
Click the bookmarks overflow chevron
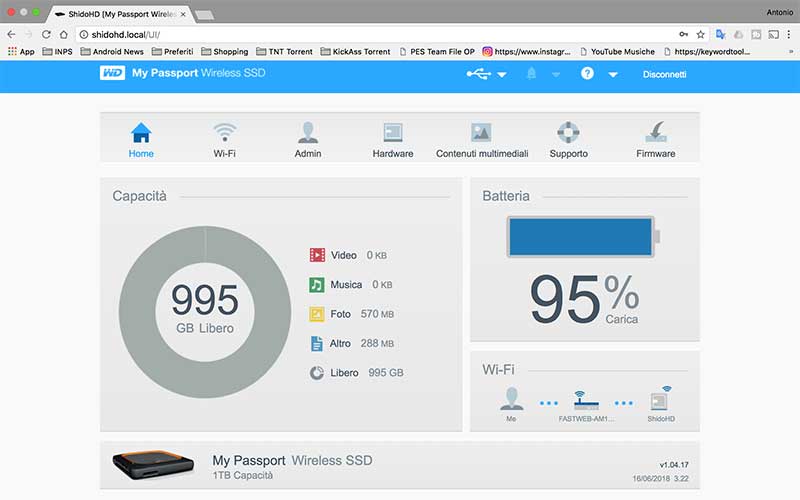coord(791,52)
